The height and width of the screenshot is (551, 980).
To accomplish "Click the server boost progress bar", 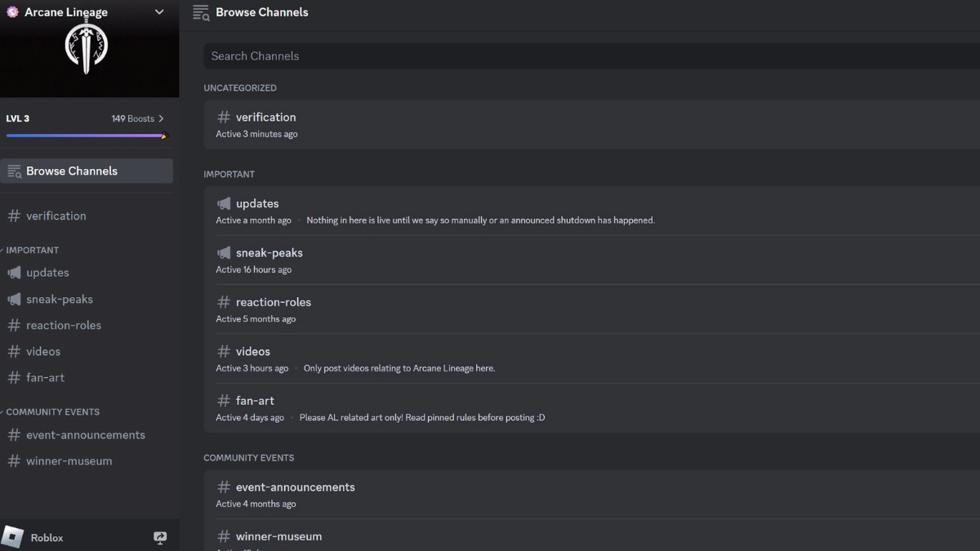I will (86, 136).
